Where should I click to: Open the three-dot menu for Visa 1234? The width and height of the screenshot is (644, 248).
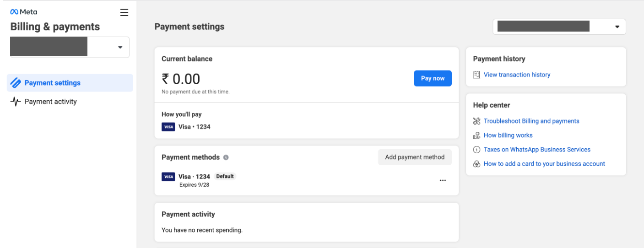443,180
